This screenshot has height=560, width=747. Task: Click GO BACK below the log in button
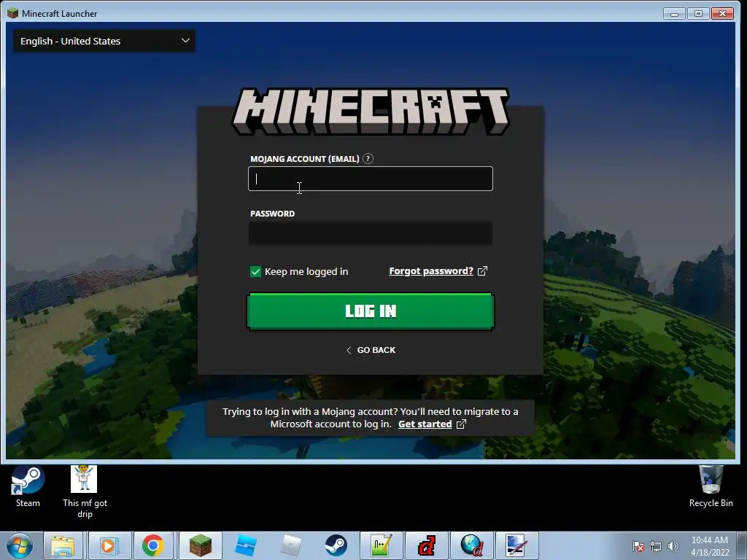click(370, 350)
